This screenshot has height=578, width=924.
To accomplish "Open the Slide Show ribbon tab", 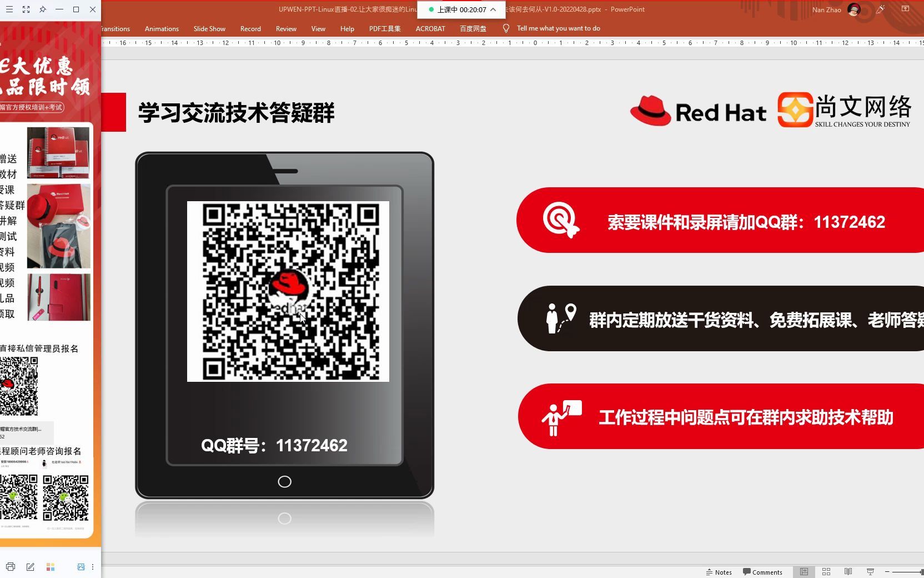I will (x=209, y=28).
